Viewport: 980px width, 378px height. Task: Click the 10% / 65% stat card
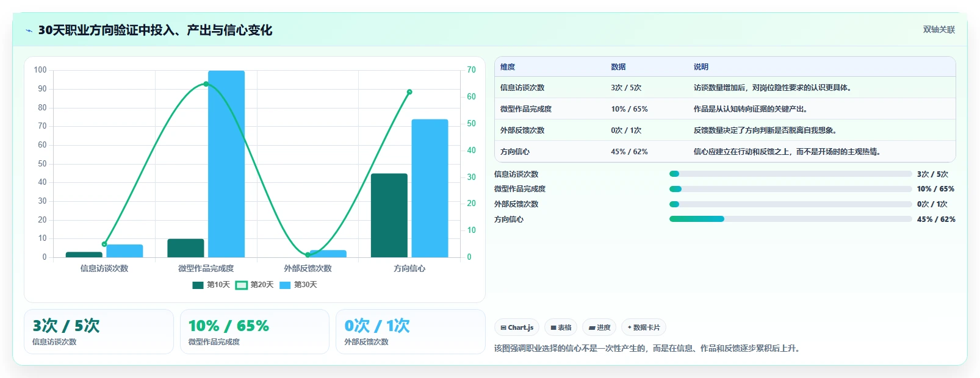[x=254, y=332]
